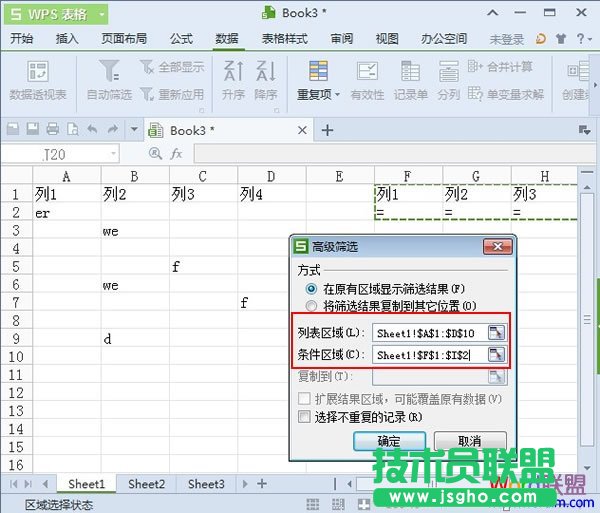Switch to the Sheet2 worksheet tab
The image size is (600, 513).
tap(146, 484)
